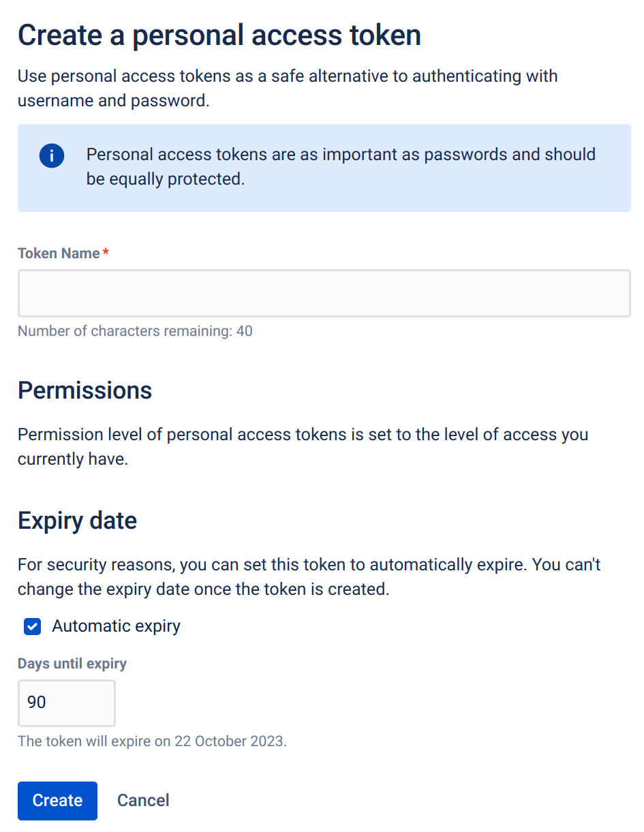Viewport: 644px width, 832px height.
Task: Click the red required asterisk beside Token Name
Action: click(106, 253)
